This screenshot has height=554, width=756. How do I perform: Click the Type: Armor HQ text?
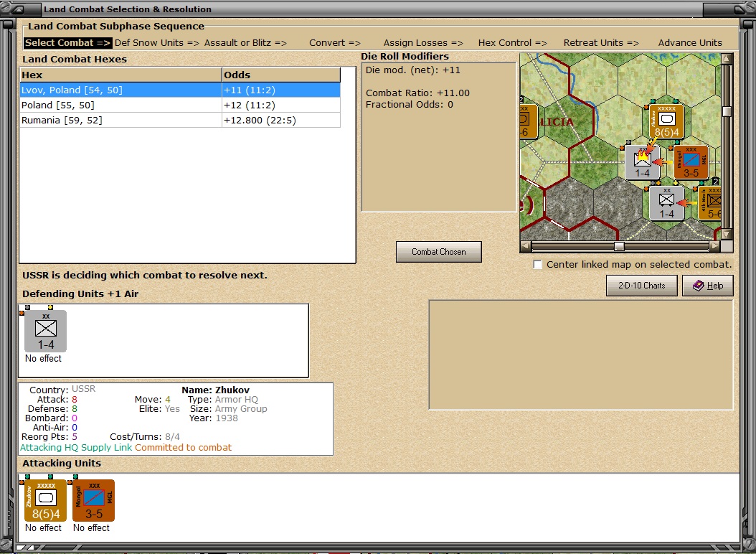click(x=223, y=400)
